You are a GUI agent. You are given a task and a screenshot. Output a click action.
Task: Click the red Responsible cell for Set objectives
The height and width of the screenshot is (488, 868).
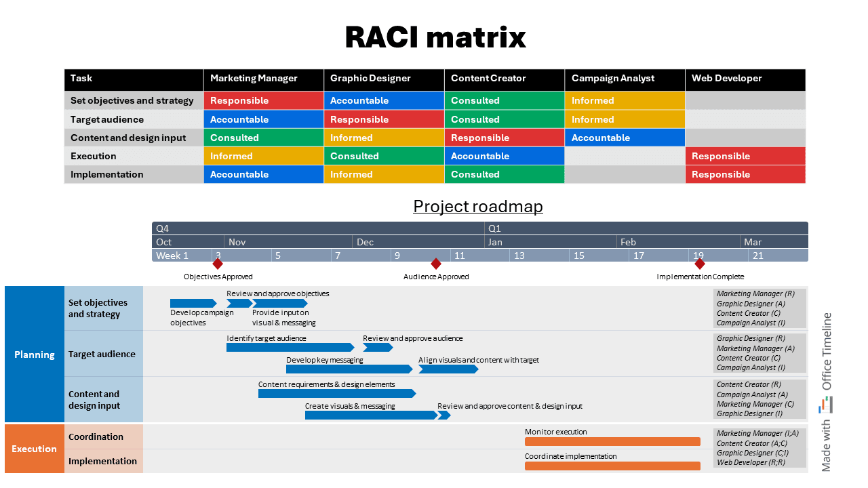pos(263,100)
